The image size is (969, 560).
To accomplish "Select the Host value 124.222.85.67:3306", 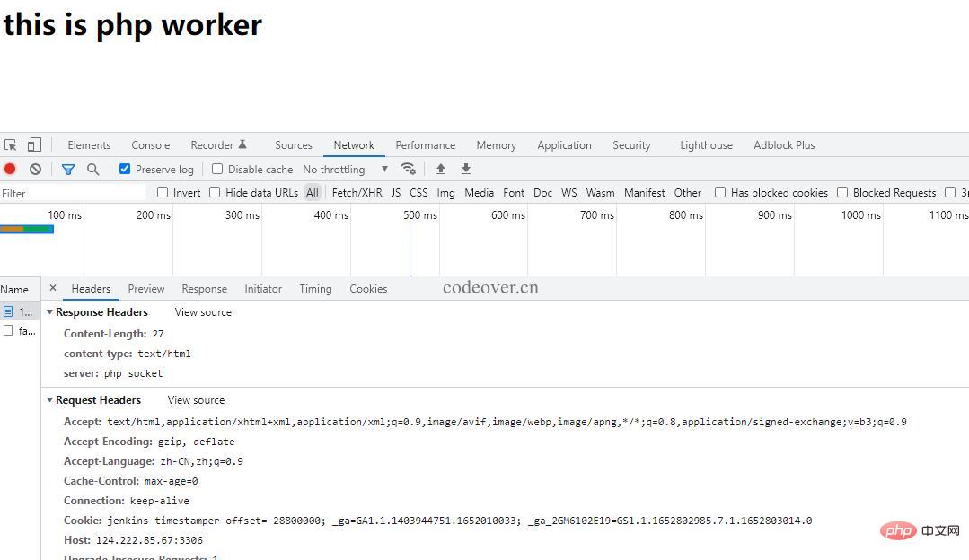I will pos(149,540).
